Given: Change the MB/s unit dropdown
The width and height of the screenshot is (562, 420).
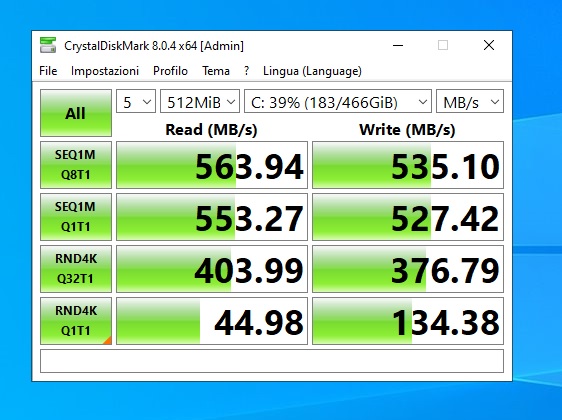Looking at the screenshot, I should point(470,101).
